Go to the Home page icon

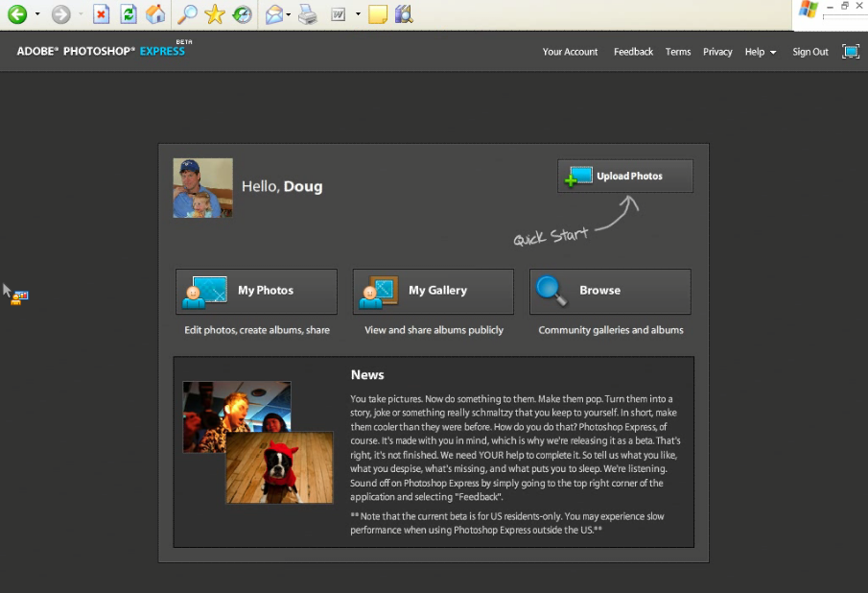point(155,13)
